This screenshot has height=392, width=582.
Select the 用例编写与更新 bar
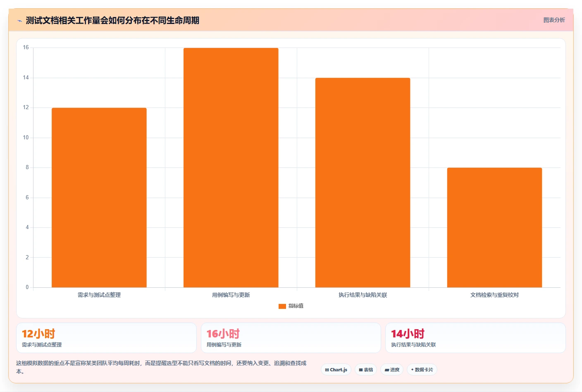point(231,167)
